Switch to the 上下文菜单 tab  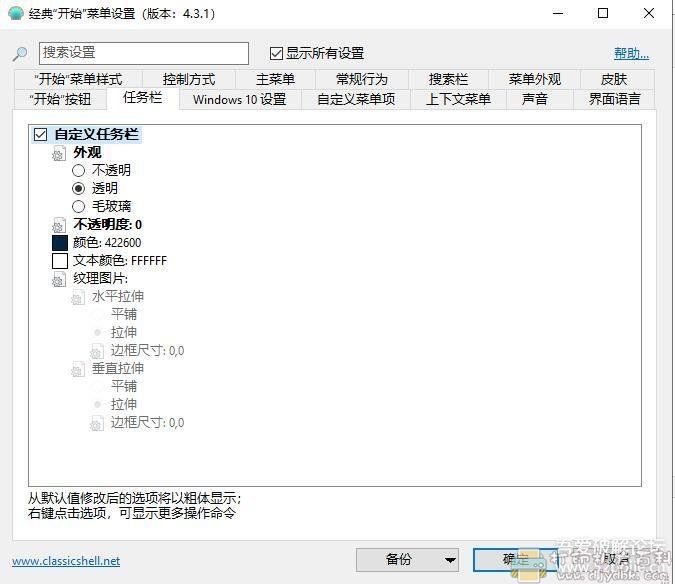click(x=458, y=99)
